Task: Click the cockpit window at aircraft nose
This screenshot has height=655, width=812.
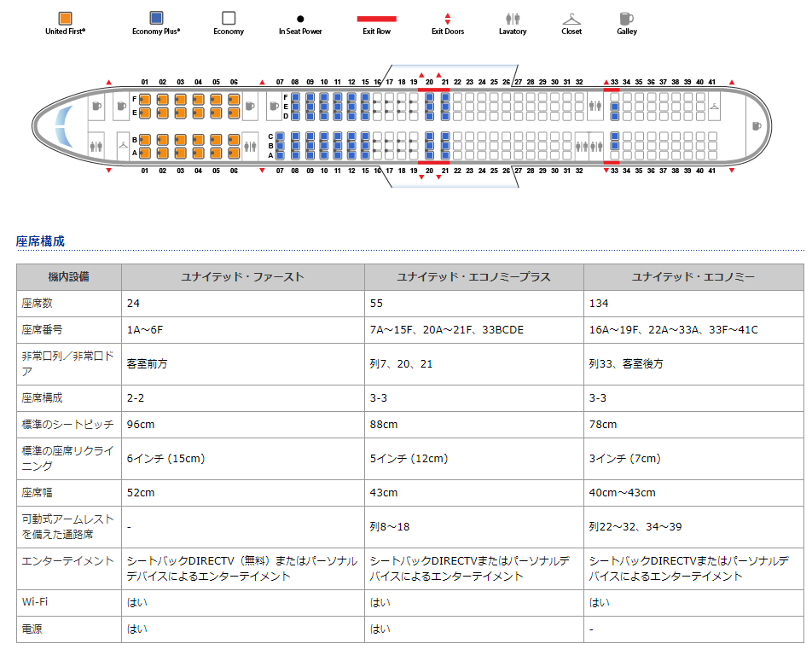Action: (x=61, y=126)
